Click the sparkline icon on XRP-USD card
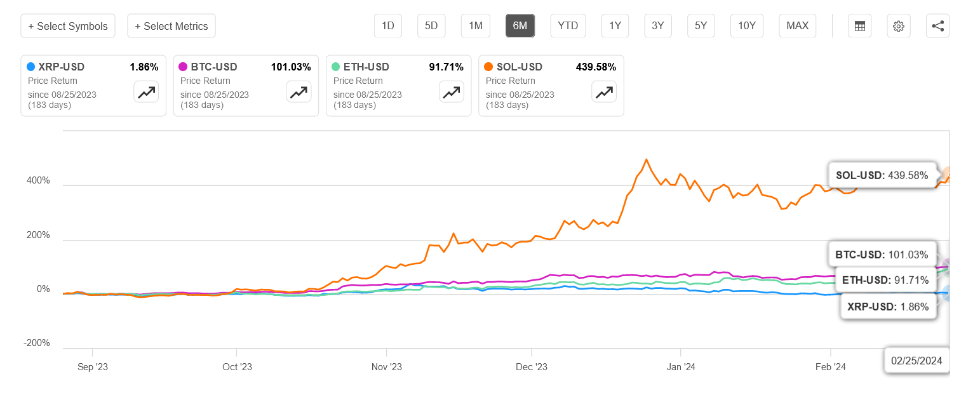Screen dimensions: 980x400 point(146,92)
